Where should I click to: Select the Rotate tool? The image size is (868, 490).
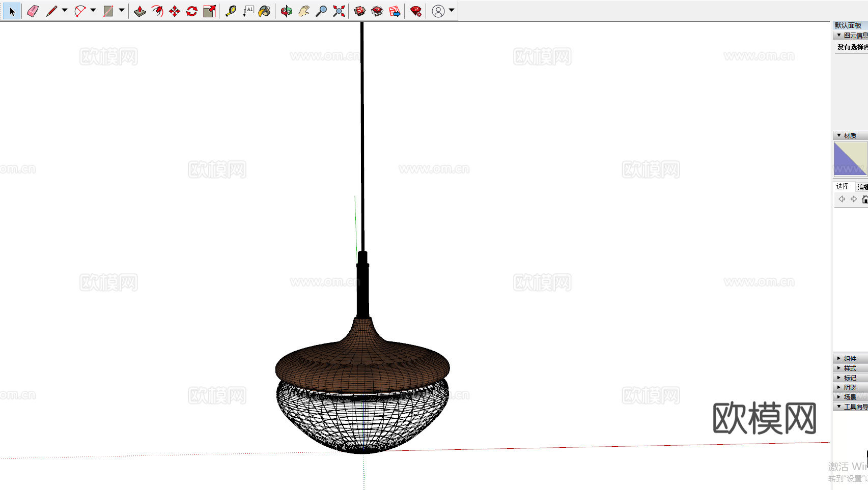pos(192,11)
